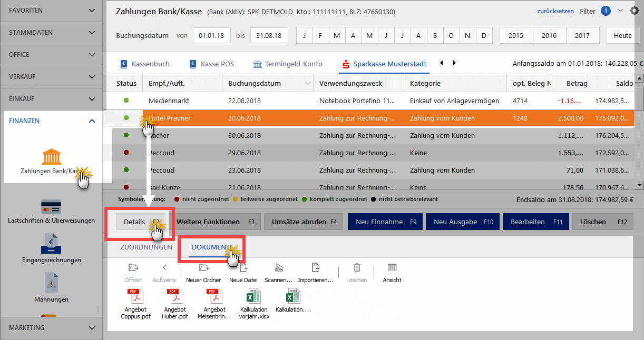The image size is (644, 340).
Task: Switch to the Kassenbuch tab
Action: (145, 64)
